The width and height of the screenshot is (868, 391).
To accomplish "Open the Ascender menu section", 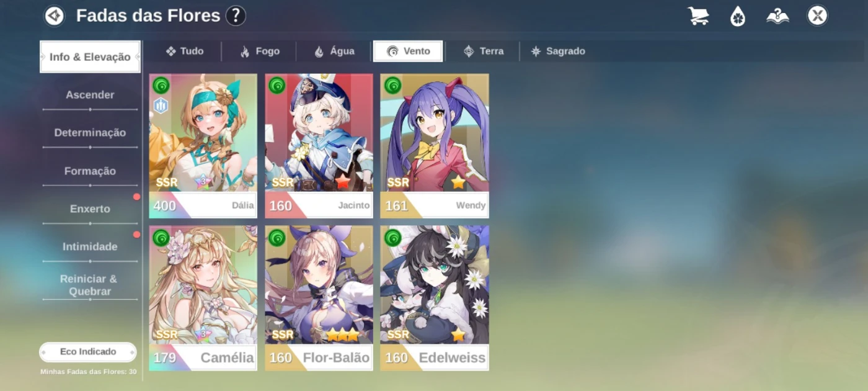I will 90,95.
